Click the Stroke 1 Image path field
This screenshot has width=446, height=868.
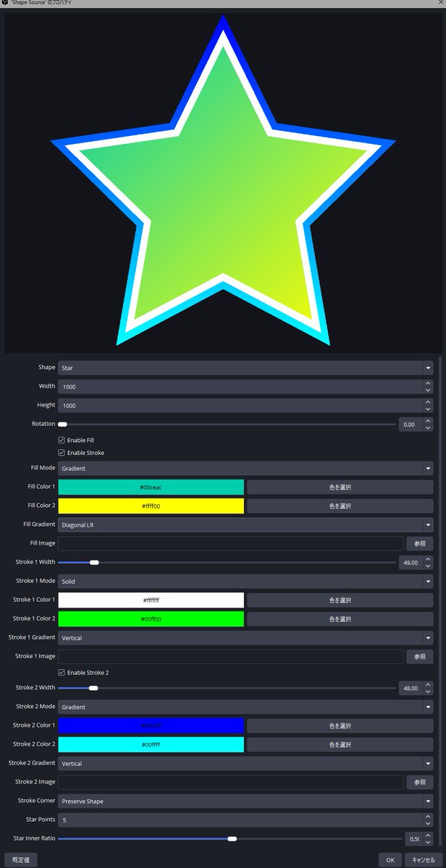[x=230, y=656]
